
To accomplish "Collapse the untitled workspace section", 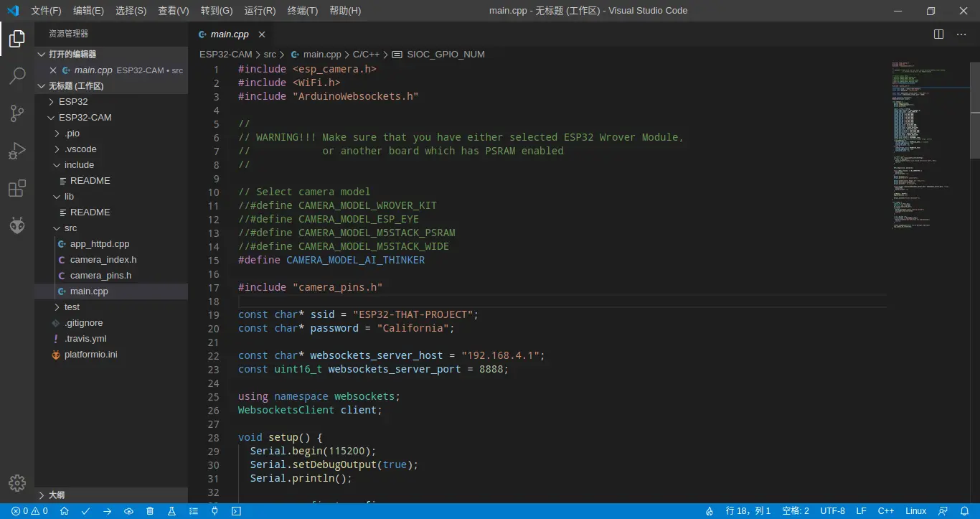I will 111,86.
